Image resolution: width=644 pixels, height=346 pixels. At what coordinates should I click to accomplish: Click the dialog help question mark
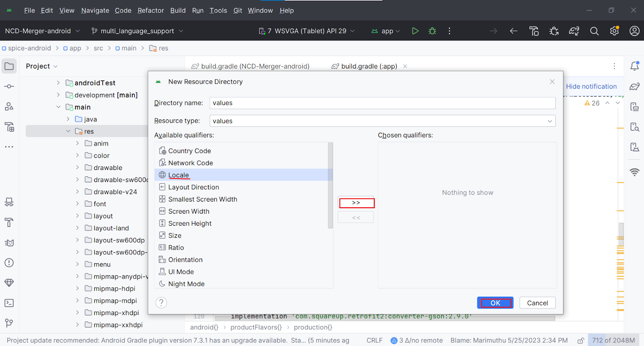[161, 303]
